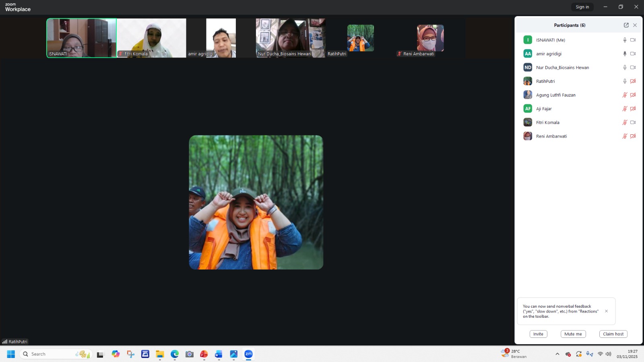Pop out the Participants panel
Viewport: 644px width, 362px height.
[x=626, y=25]
